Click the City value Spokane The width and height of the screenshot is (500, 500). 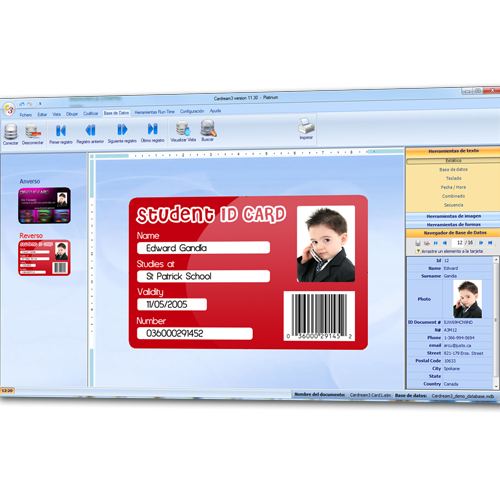[x=452, y=369]
